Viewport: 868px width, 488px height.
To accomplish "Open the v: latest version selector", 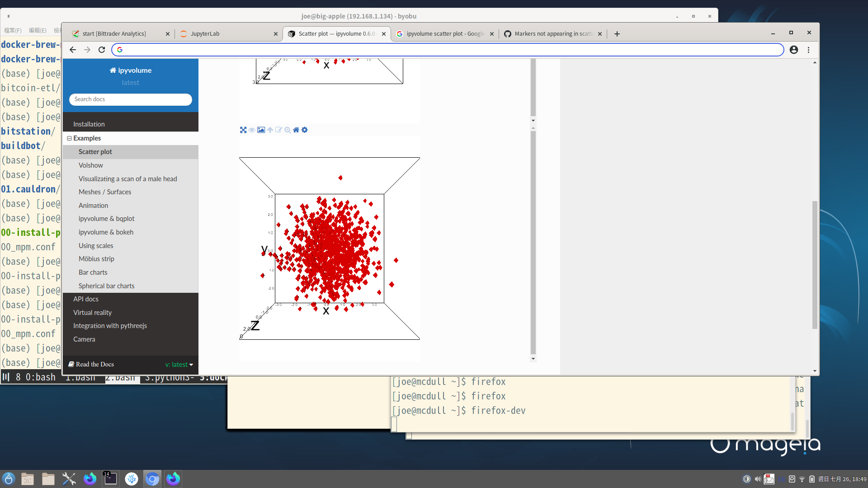I will [x=178, y=364].
